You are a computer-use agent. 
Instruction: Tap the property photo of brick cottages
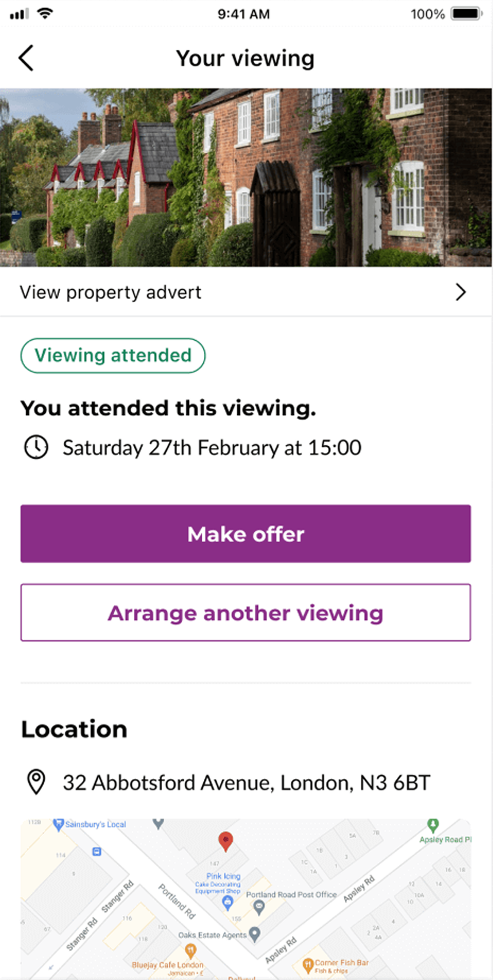click(246, 178)
